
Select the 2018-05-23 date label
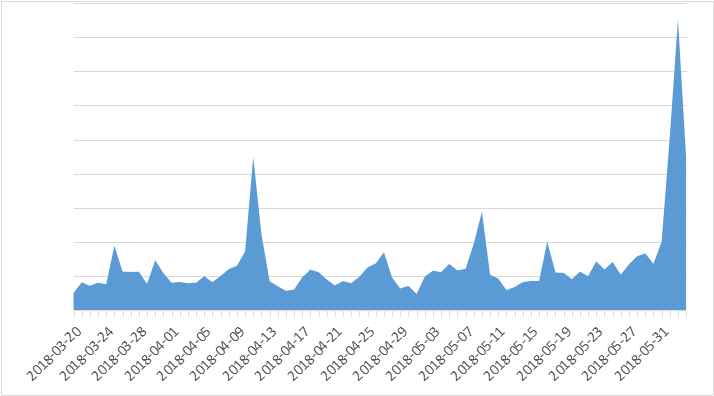click(577, 354)
